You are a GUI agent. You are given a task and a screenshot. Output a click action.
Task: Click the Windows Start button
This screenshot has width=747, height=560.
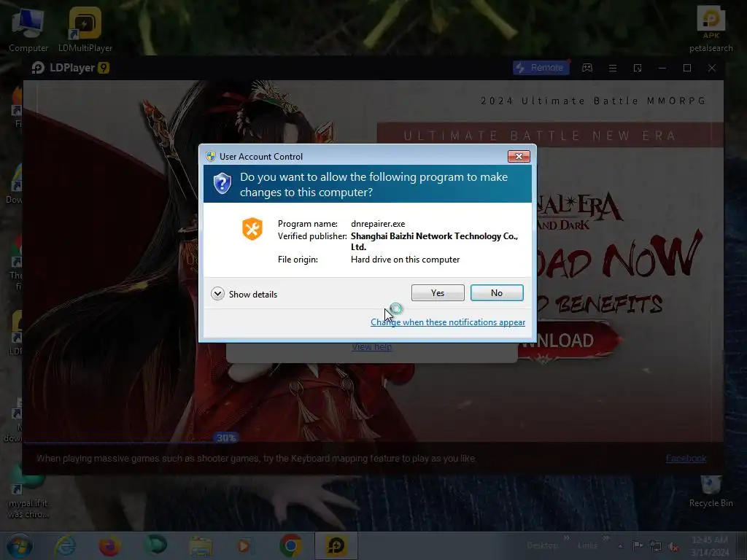point(20,545)
